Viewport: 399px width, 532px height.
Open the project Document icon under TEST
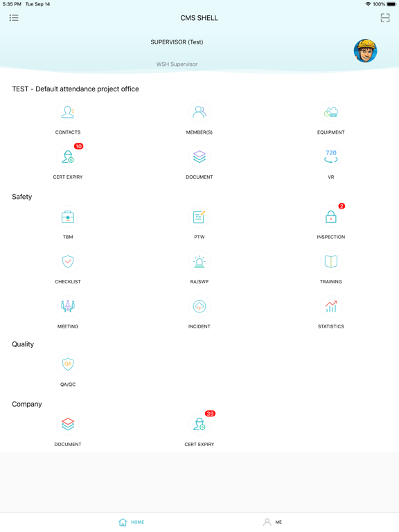tap(199, 157)
